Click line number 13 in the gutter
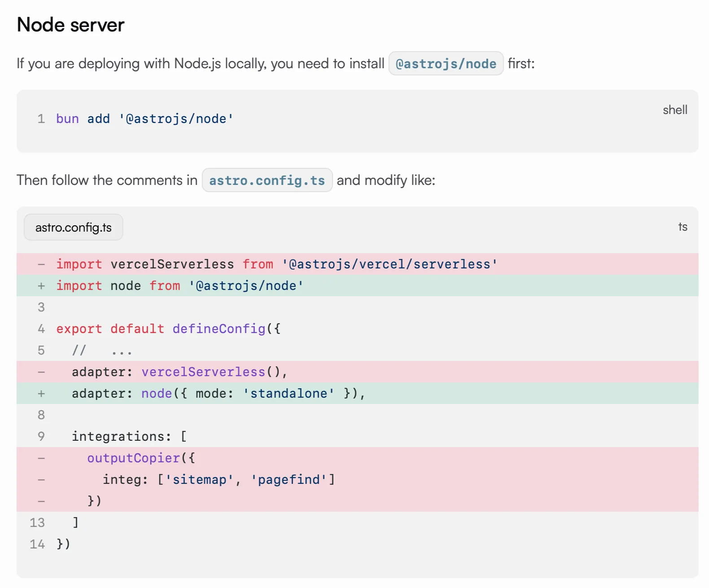709x588 pixels. tap(37, 522)
